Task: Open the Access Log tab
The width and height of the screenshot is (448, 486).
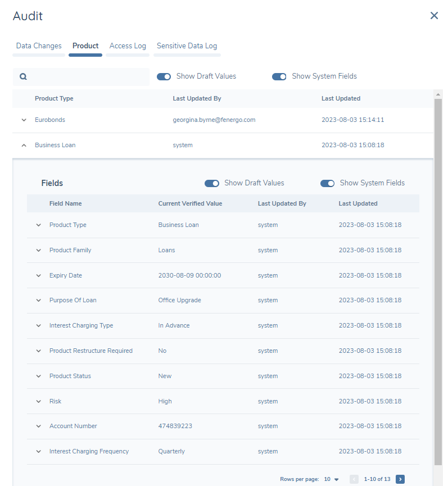Action: [x=128, y=46]
